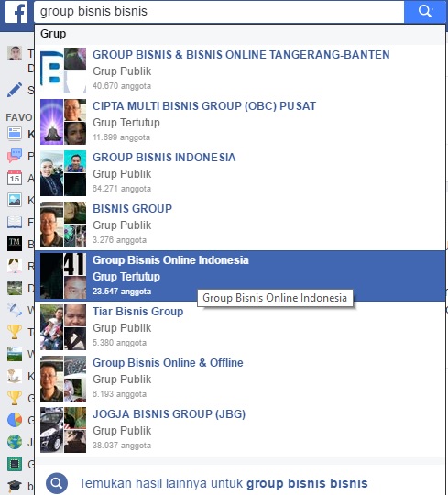This screenshot has height=495, width=448.
Task: Click the pencil edit icon in sidebar
Action: pyautogui.click(x=15, y=90)
